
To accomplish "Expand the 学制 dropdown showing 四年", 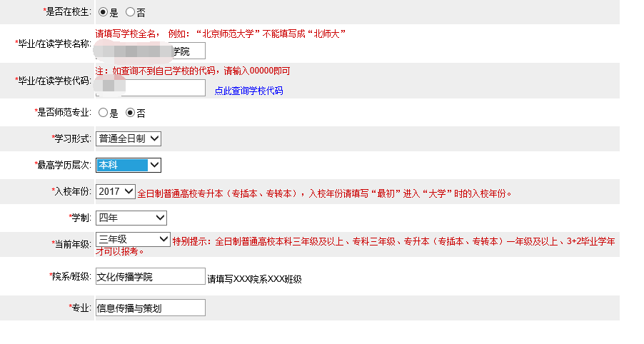I will (x=131, y=218).
